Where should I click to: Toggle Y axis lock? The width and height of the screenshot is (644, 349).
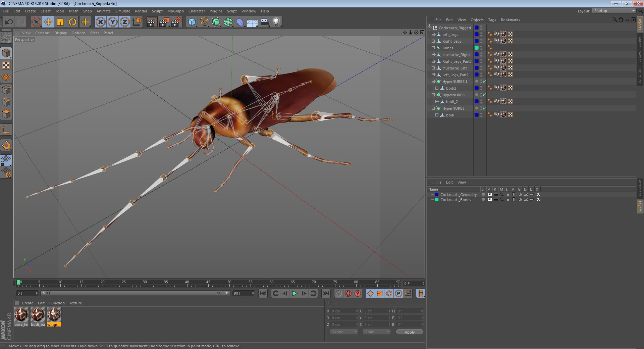point(113,22)
